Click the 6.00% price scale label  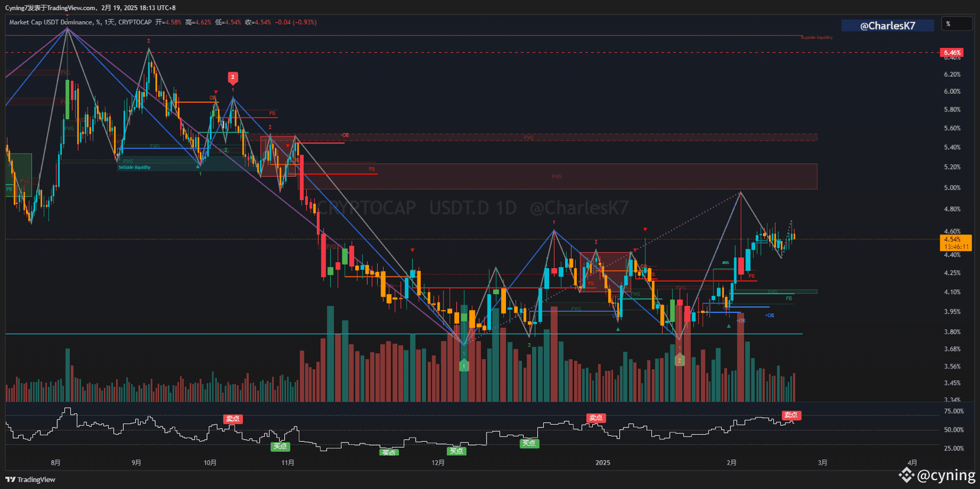click(952, 92)
